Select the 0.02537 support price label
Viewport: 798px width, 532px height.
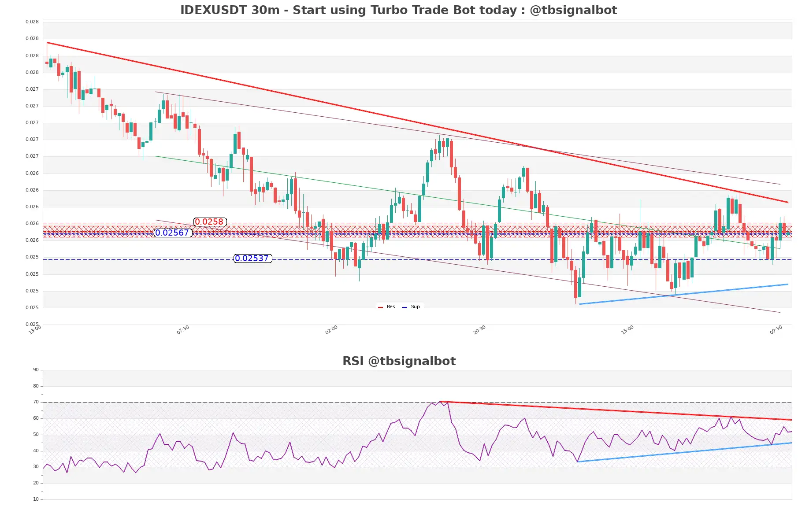pos(252,259)
